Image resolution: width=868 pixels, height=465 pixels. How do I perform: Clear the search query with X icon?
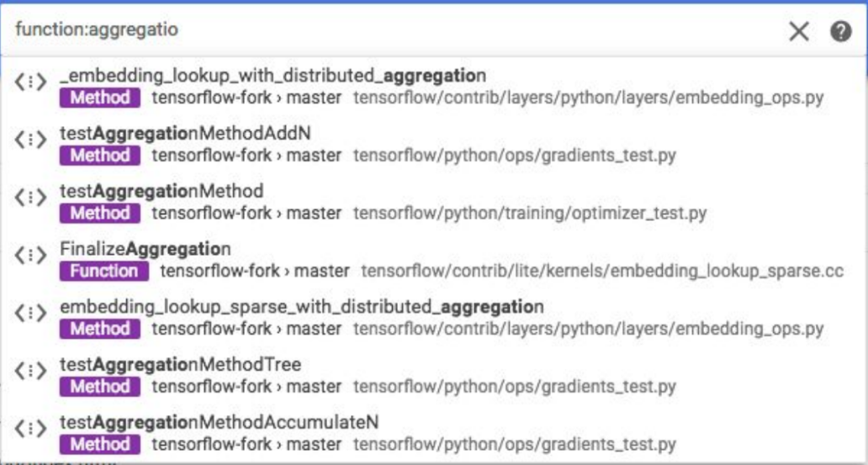[x=799, y=31]
